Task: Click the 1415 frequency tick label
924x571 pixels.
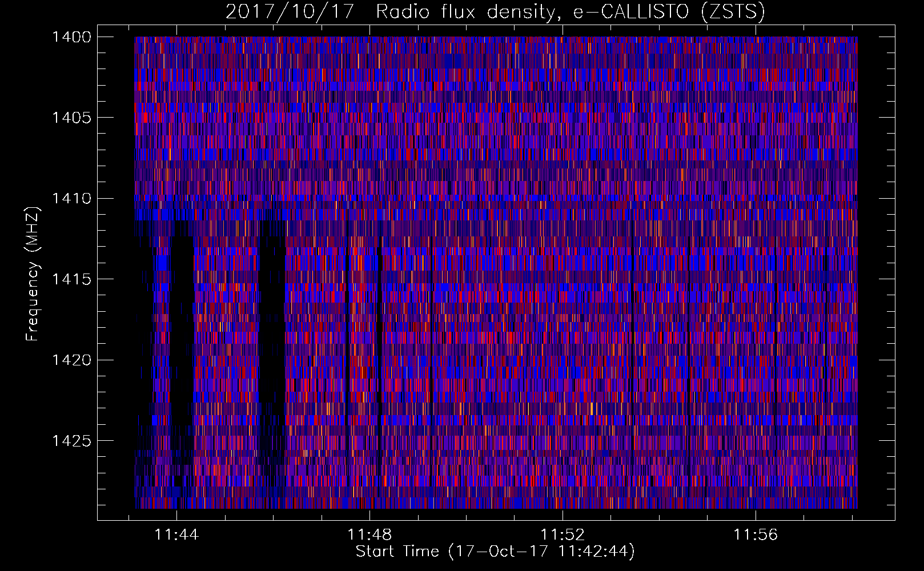Action: pyautogui.click(x=71, y=279)
